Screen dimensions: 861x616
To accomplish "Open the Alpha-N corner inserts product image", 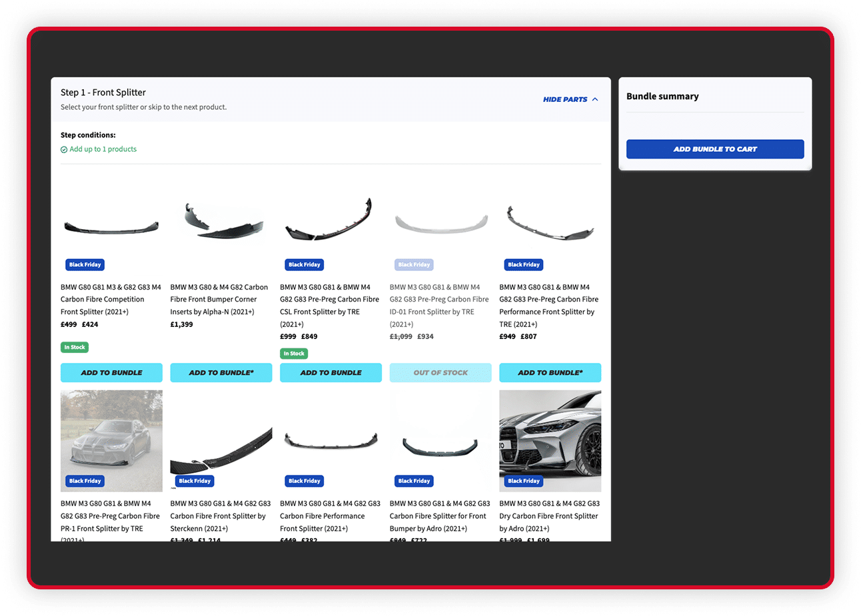I will (x=221, y=223).
